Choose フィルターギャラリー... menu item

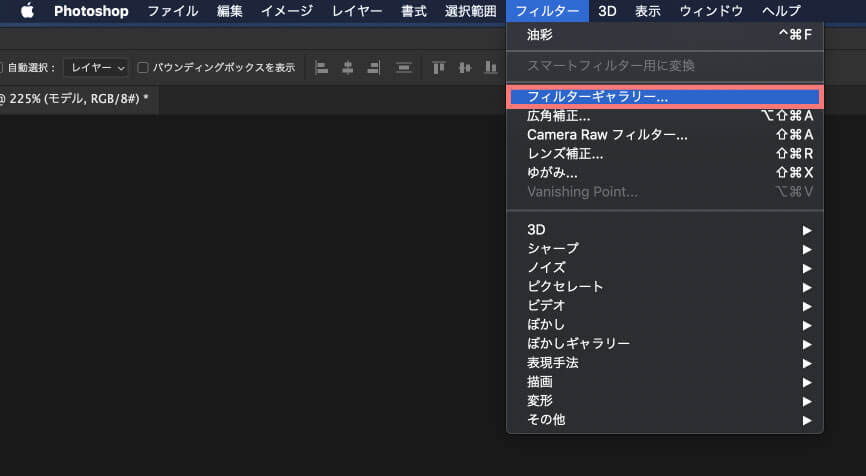pyautogui.click(x=665, y=97)
